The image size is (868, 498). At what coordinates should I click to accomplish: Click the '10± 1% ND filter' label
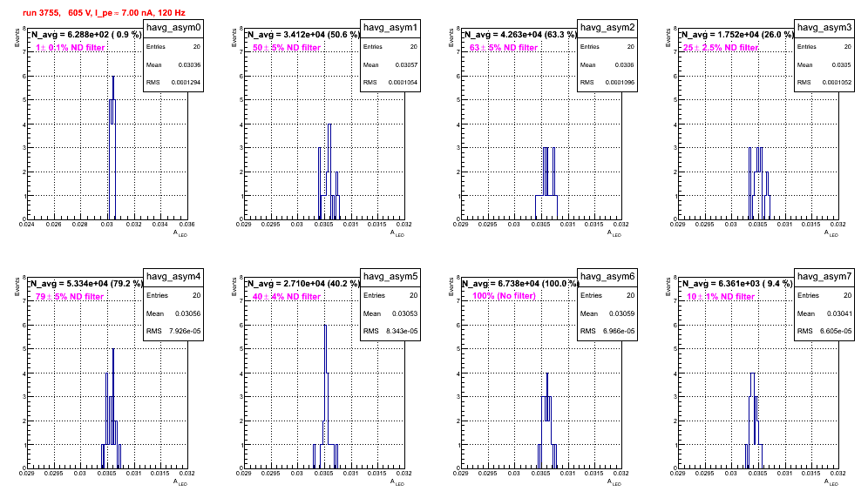721,297
